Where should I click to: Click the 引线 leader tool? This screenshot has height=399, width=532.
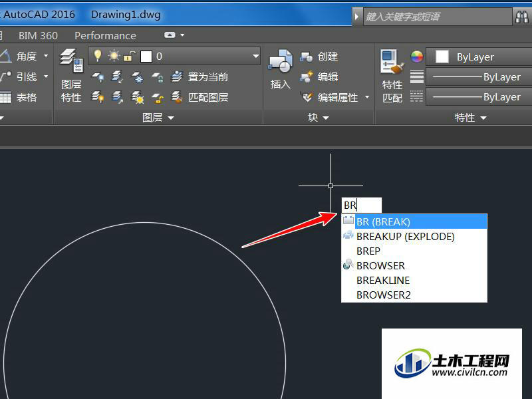pyautogui.click(x=19, y=76)
